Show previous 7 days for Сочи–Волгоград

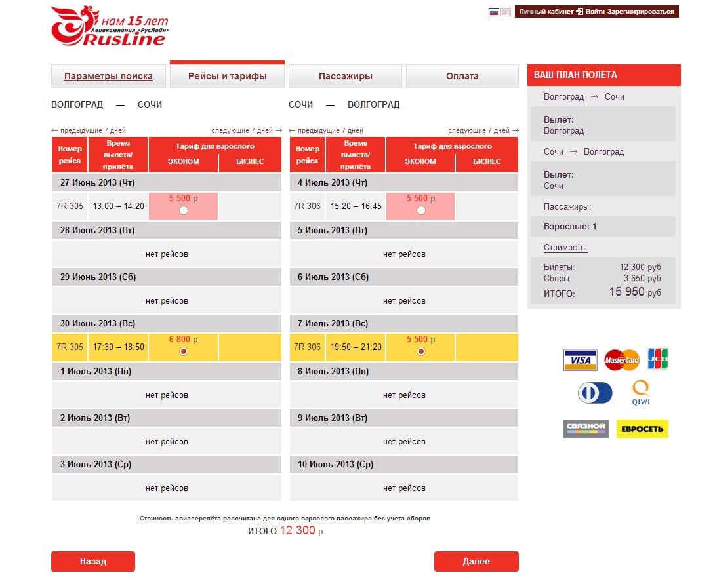click(x=330, y=130)
